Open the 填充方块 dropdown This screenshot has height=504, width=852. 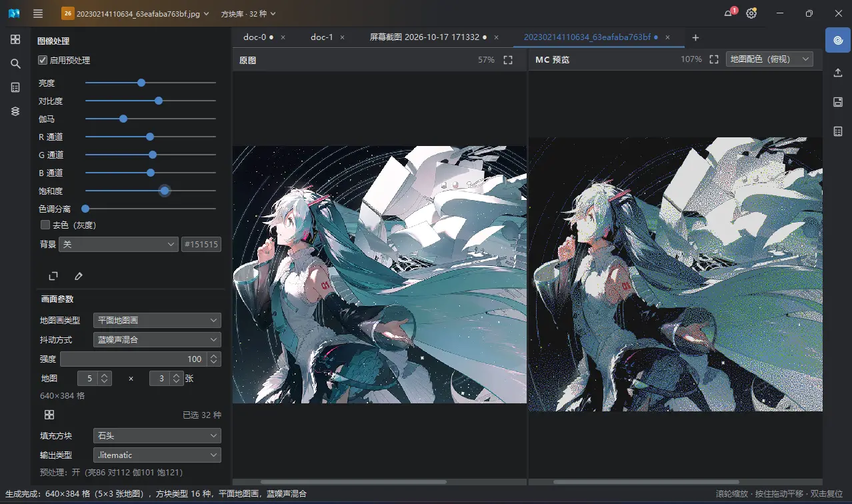(157, 435)
